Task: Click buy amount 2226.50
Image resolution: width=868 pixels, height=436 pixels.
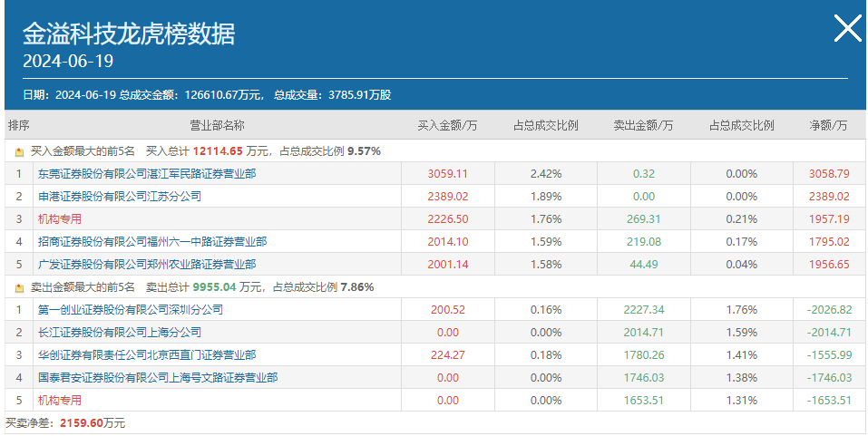Action: (448, 219)
